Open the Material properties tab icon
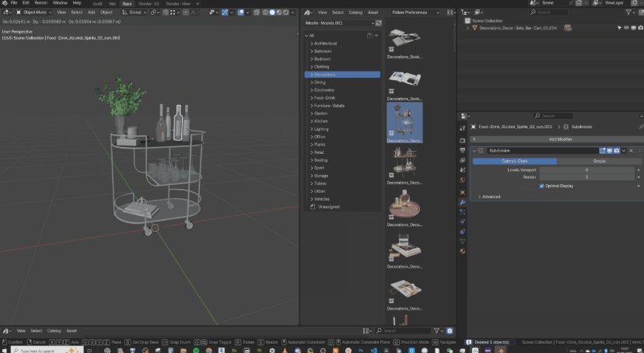The width and height of the screenshot is (644, 353). point(463,251)
